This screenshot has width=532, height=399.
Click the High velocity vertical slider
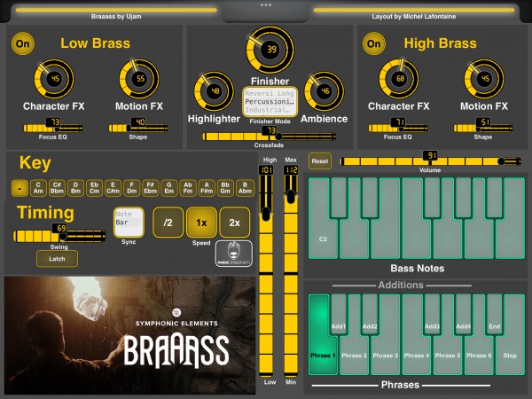coord(266,271)
